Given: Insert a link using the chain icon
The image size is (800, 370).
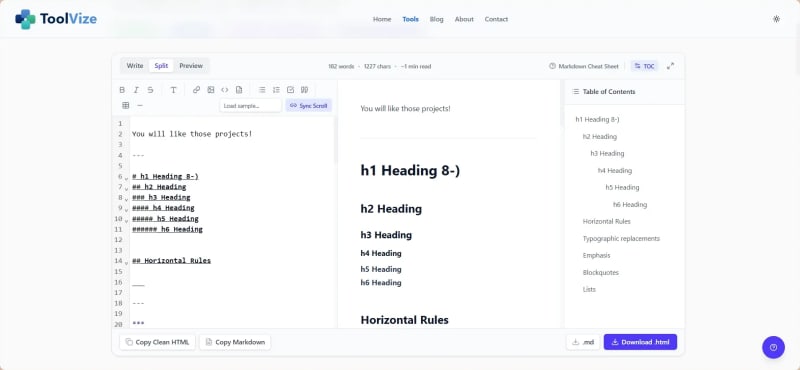Looking at the screenshot, I should (196, 90).
